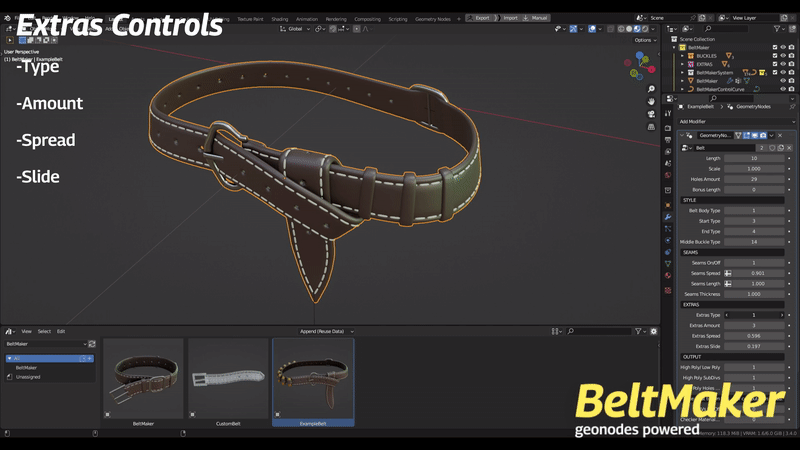Open the Physics properties tab icon

(668, 240)
